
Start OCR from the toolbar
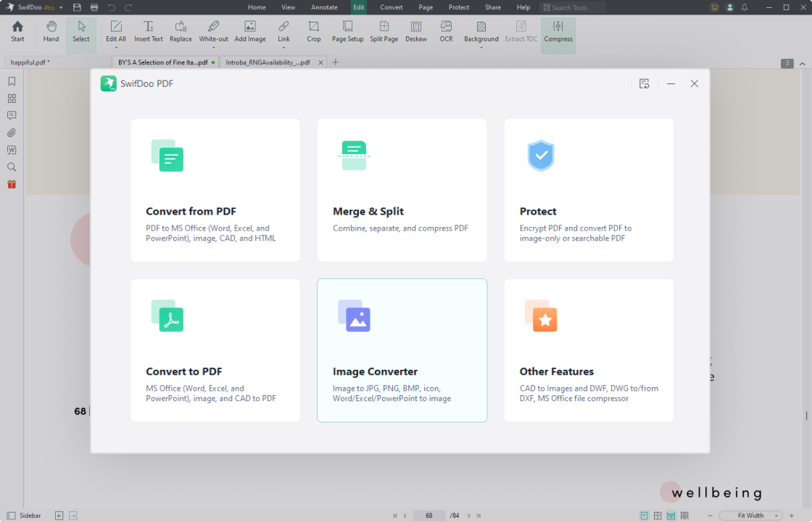(x=446, y=32)
